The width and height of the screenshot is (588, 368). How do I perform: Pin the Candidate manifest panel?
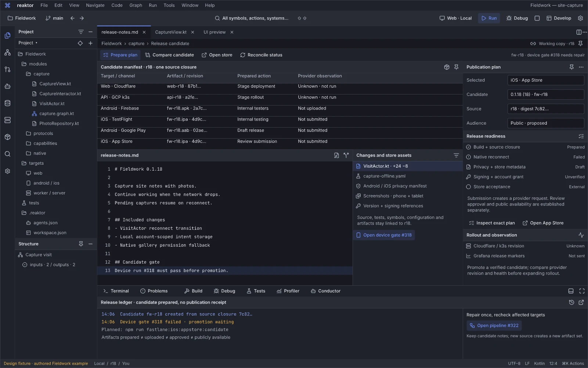pyautogui.click(x=456, y=67)
